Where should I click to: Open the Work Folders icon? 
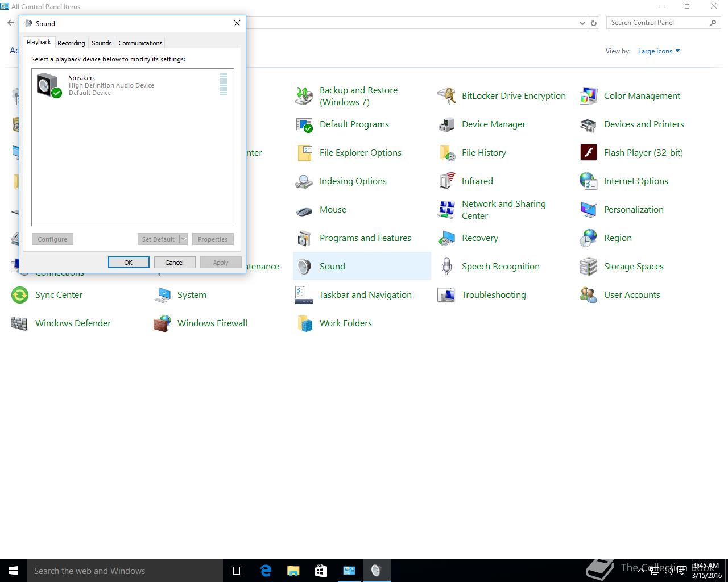click(x=304, y=323)
